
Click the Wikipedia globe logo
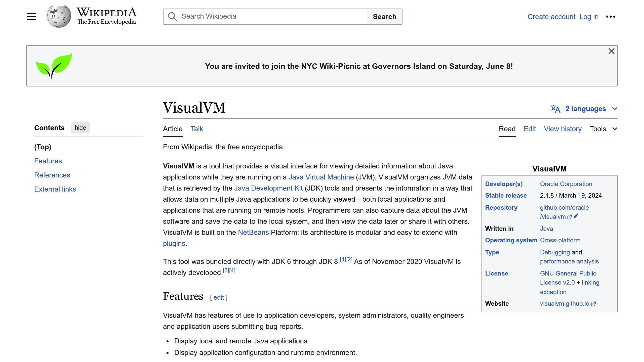[59, 16]
